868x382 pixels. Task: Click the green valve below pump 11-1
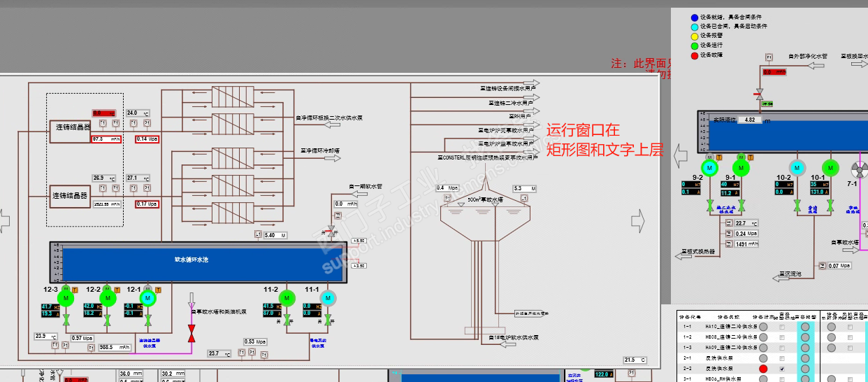coord(328,321)
